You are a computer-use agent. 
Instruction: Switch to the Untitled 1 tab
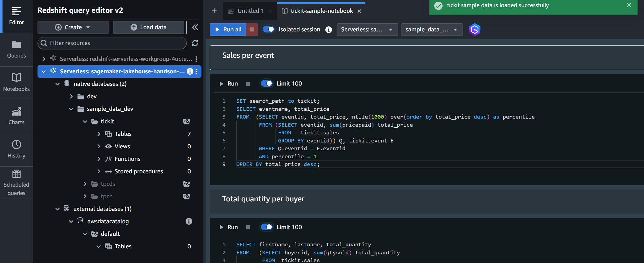[x=250, y=11]
